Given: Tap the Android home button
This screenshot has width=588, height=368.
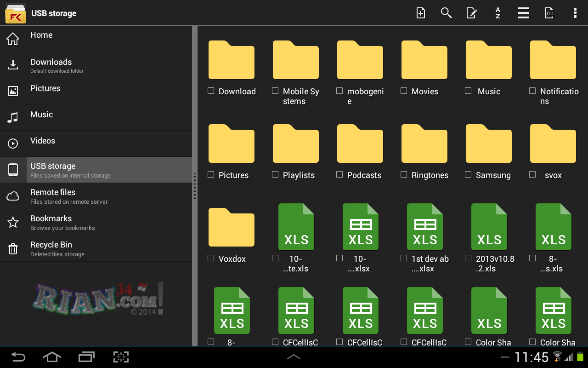Looking at the screenshot, I should (x=52, y=357).
